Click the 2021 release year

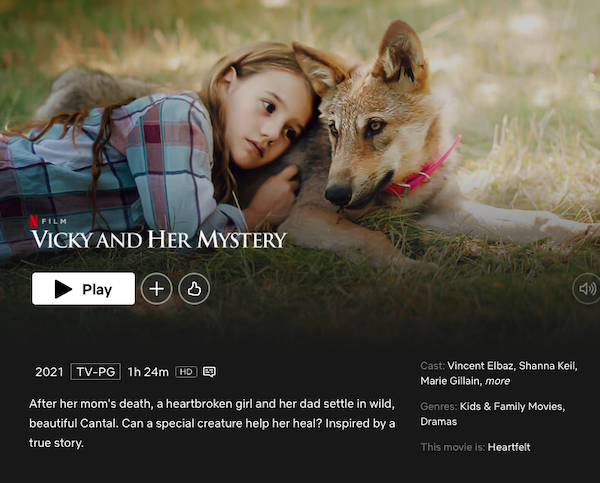(49, 372)
